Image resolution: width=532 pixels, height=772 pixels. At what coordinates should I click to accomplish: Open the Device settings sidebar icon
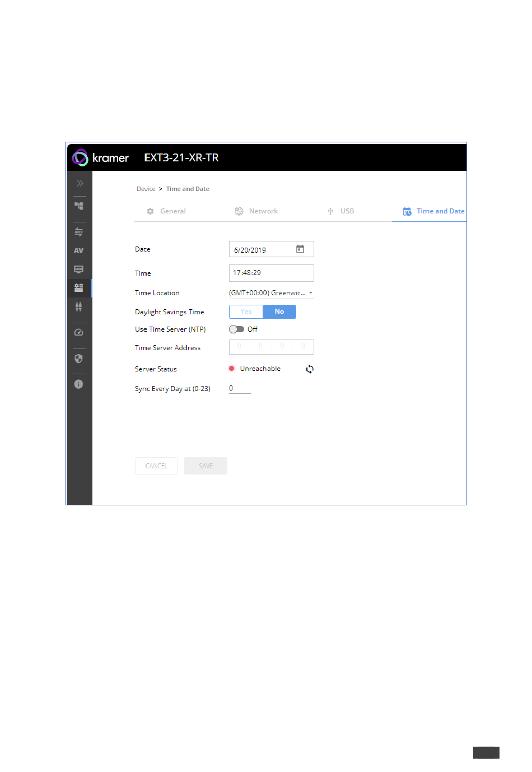coord(79,288)
